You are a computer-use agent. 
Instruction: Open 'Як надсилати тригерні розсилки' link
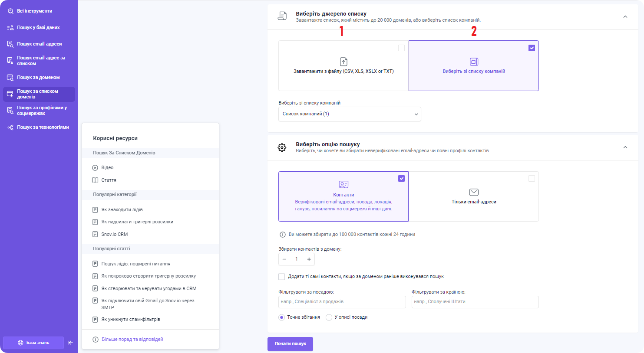point(137,222)
